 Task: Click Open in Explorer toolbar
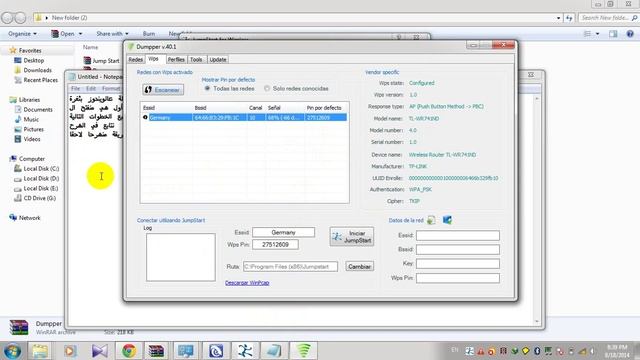(67, 33)
